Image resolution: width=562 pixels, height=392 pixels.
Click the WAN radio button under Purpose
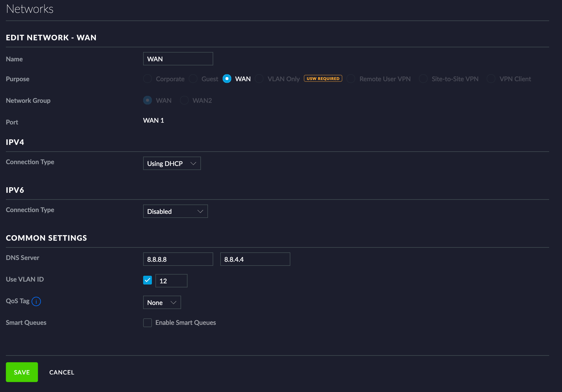tap(227, 79)
